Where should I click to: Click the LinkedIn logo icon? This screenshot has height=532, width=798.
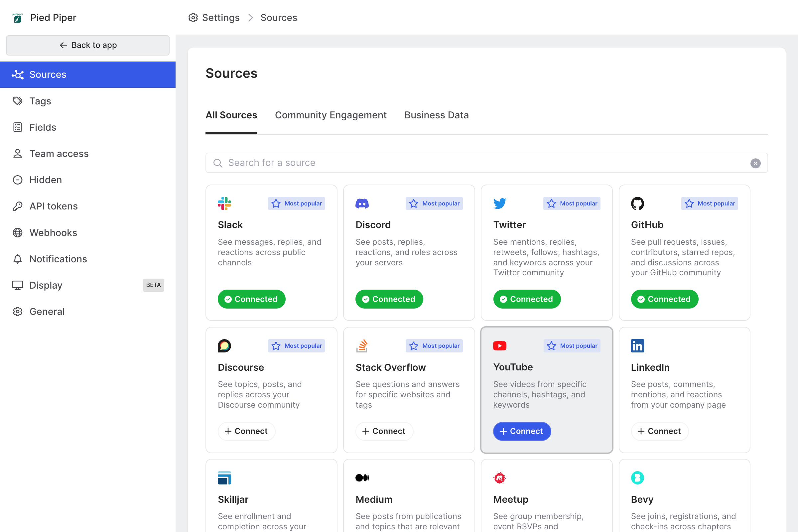(x=637, y=346)
